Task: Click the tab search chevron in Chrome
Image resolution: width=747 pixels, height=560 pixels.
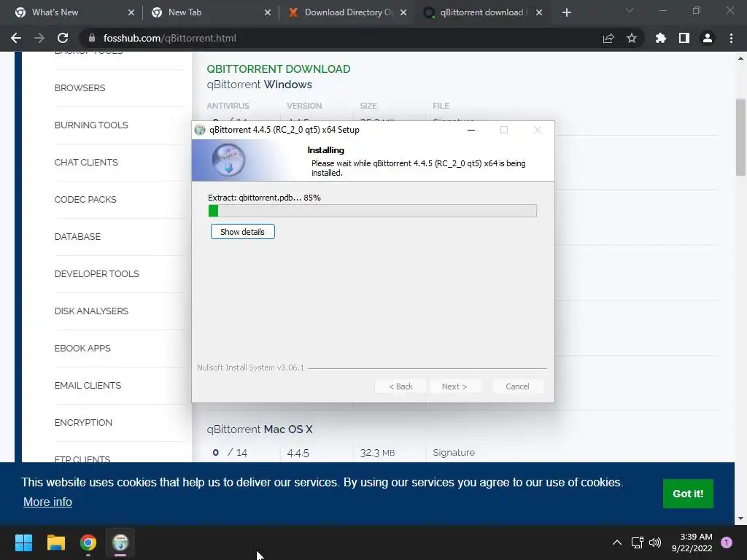Action: [x=630, y=10]
